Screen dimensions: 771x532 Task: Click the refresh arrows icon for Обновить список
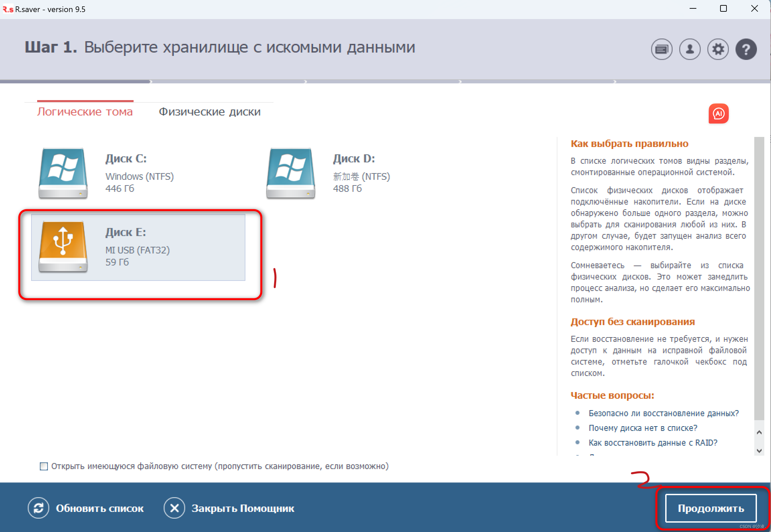coord(38,508)
